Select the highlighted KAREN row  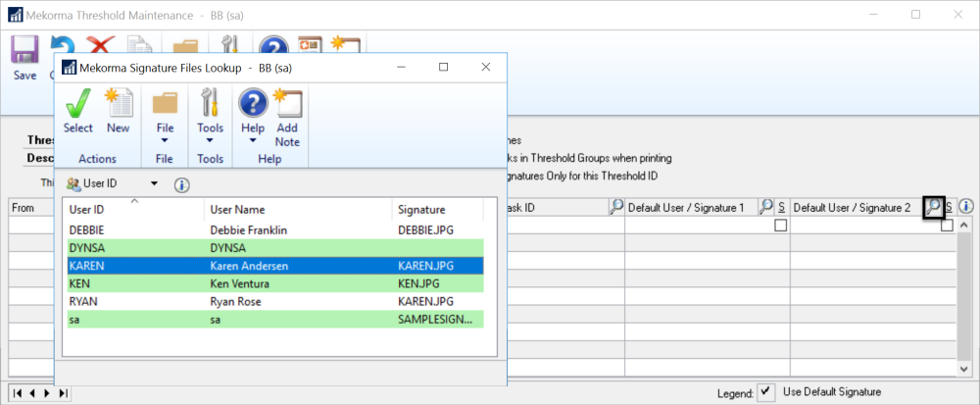pyautogui.click(x=275, y=266)
